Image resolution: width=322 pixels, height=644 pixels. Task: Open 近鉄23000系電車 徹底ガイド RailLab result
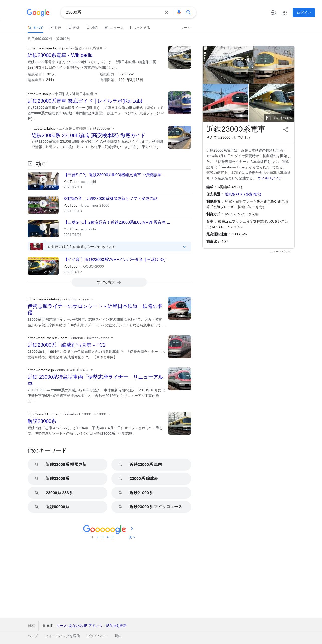pyautogui.click(x=85, y=101)
